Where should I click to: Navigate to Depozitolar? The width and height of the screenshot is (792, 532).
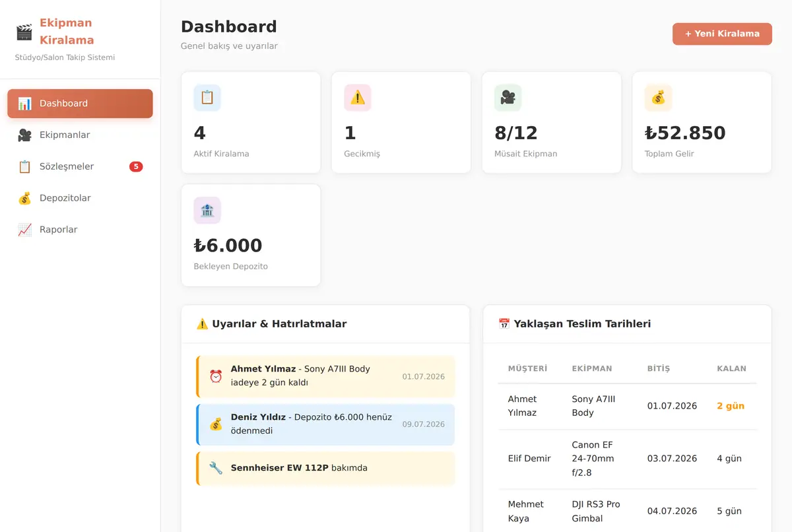(80, 198)
